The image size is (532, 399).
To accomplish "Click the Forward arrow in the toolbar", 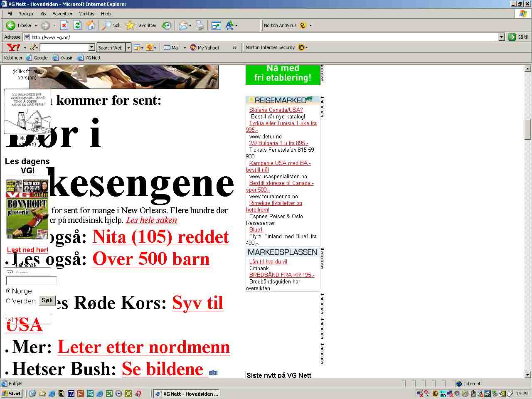I will (45, 25).
